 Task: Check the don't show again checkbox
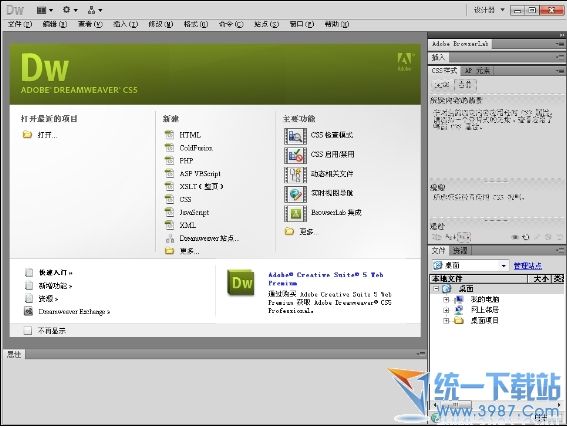[x=27, y=330]
